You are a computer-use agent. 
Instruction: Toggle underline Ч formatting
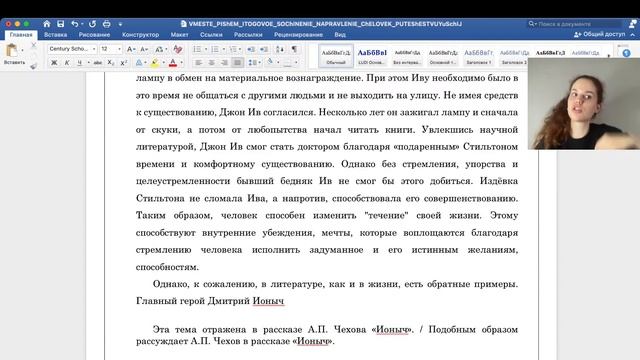click(80, 63)
